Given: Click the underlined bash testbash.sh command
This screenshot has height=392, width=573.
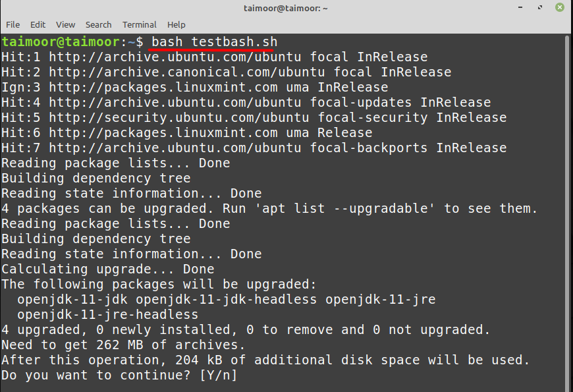Looking at the screenshot, I should [215, 42].
